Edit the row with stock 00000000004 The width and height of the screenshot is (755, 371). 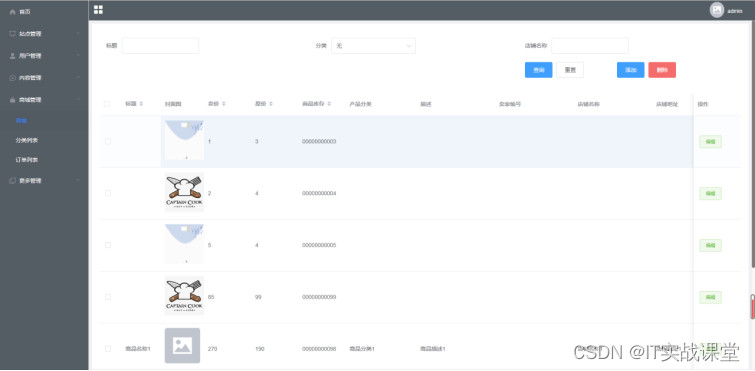click(x=710, y=193)
